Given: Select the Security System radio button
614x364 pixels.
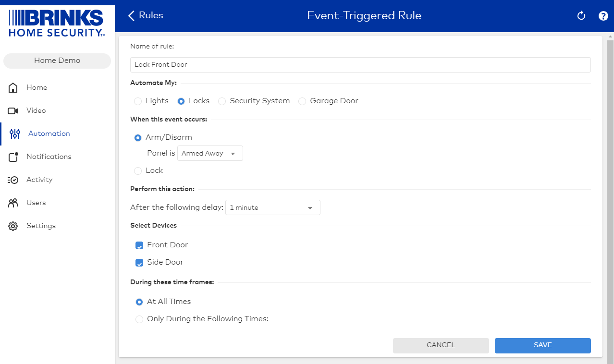Looking at the screenshot, I should click(222, 101).
